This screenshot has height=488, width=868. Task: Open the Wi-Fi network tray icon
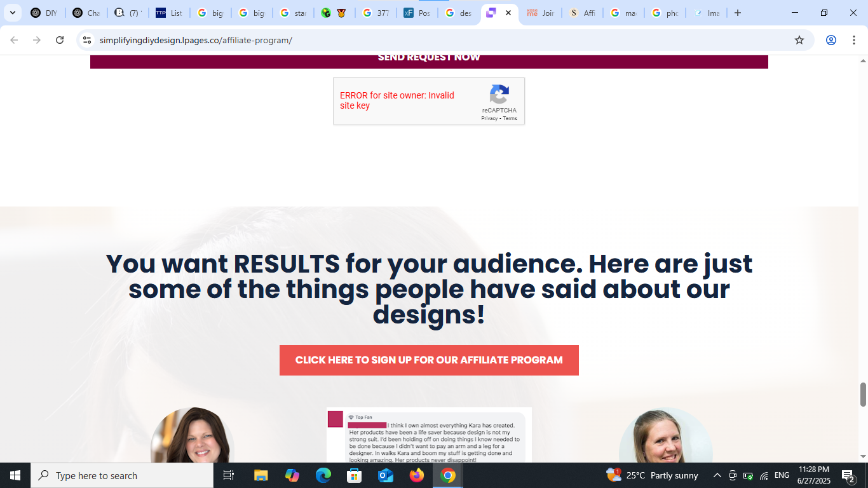[x=764, y=475]
